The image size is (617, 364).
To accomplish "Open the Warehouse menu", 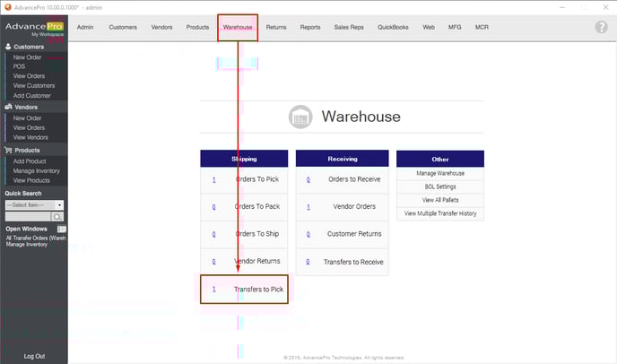I will pos(238,28).
